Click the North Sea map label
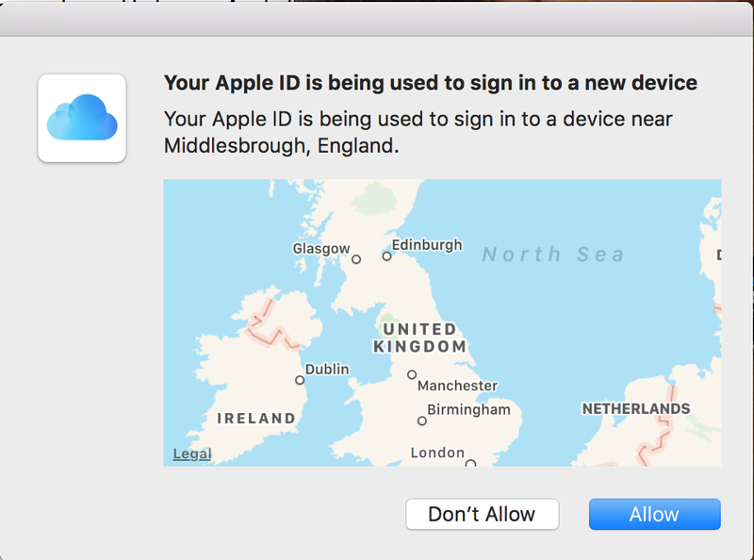The image size is (754, 560). (x=553, y=255)
